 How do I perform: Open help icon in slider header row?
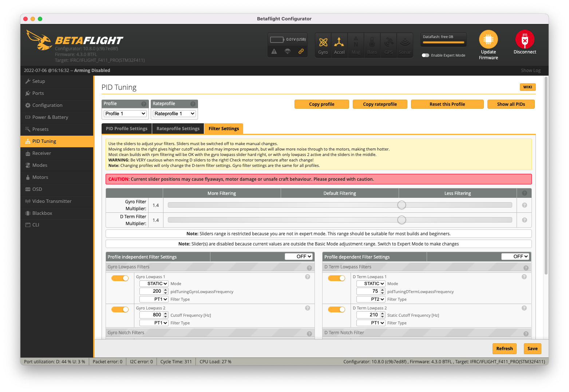point(525,193)
